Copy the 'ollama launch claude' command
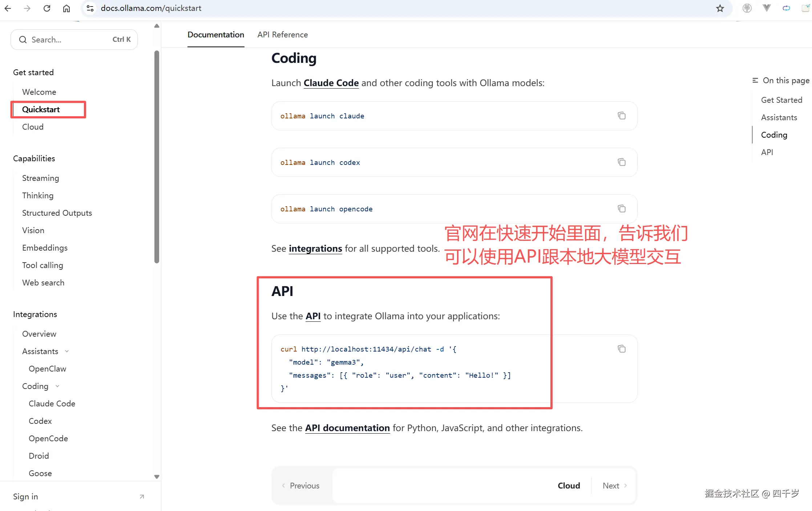The width and height of the screenshot is (812, 511). click(622, 116)
